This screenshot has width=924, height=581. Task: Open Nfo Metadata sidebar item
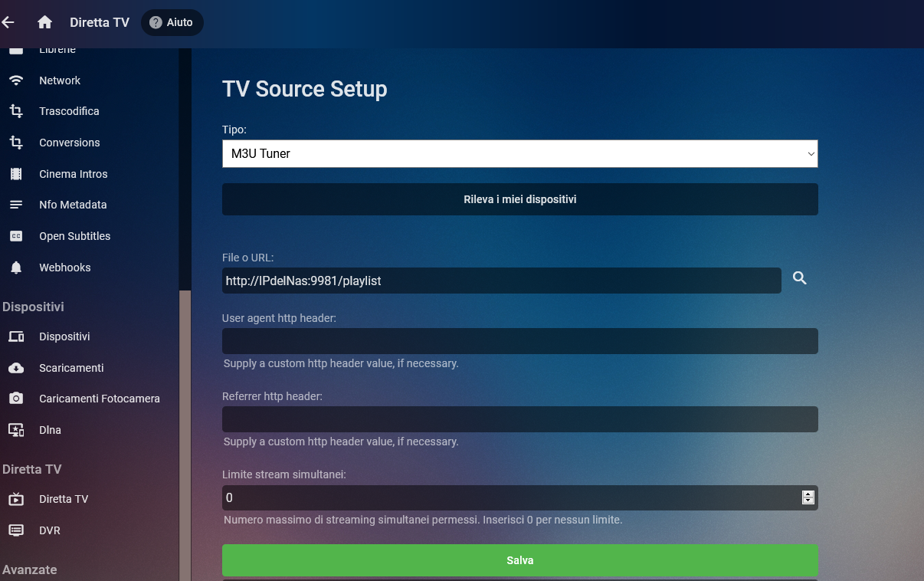click(x=73, y=205)
